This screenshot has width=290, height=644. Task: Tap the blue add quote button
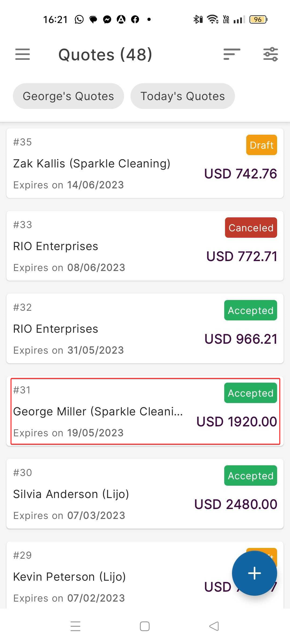tap(254, 573)
